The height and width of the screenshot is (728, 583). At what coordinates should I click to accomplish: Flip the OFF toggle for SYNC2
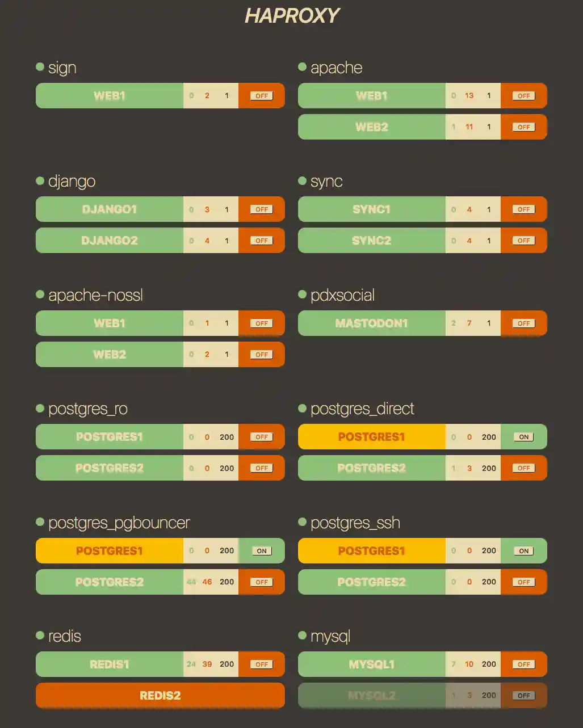click(x=523, y=241)
